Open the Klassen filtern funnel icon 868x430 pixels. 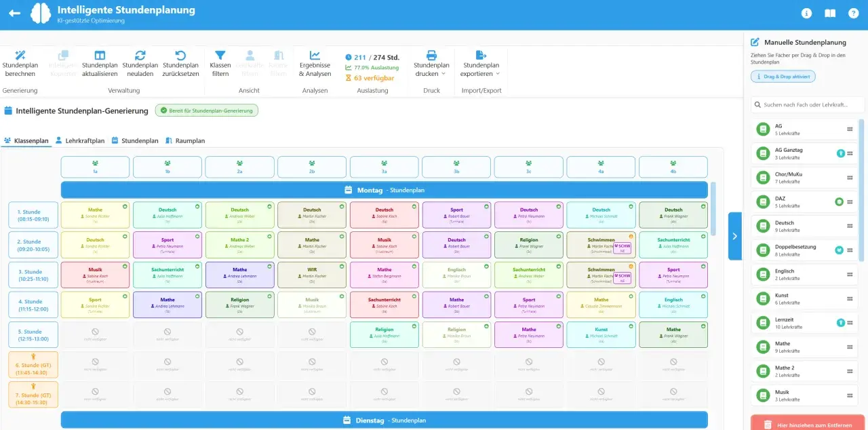tap(220, 55)
